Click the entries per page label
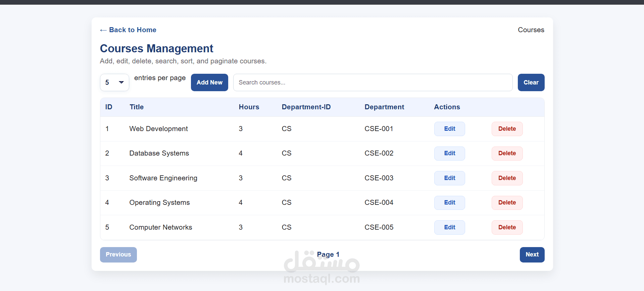Viewport: 644px width, 291px height. coord(160,78)
